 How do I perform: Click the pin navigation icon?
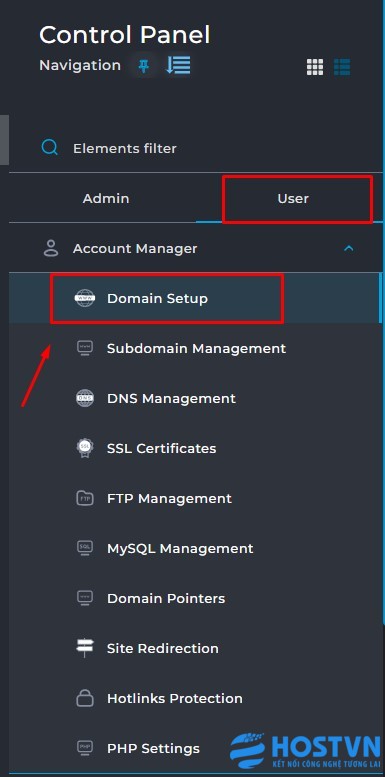coord(144,66)
